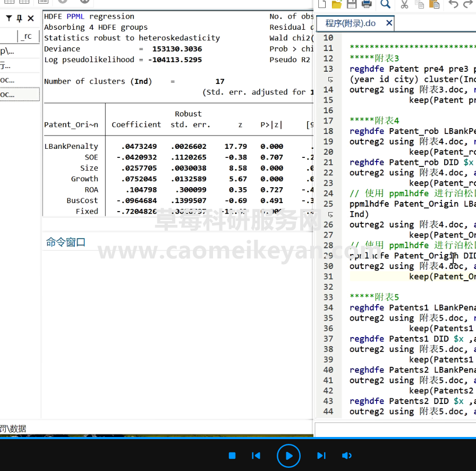
Task: Click the 罚\数据 path in status bar
Action: click(x=13, y=429)
